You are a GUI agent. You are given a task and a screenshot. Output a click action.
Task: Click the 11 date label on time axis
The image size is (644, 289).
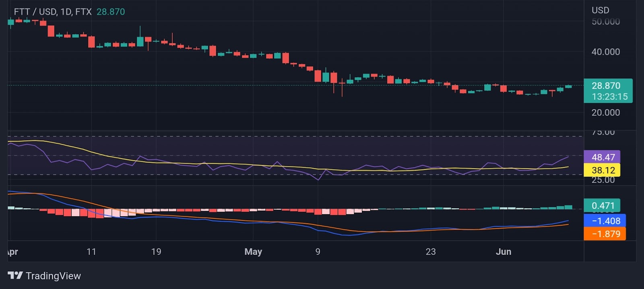(91, 252)
